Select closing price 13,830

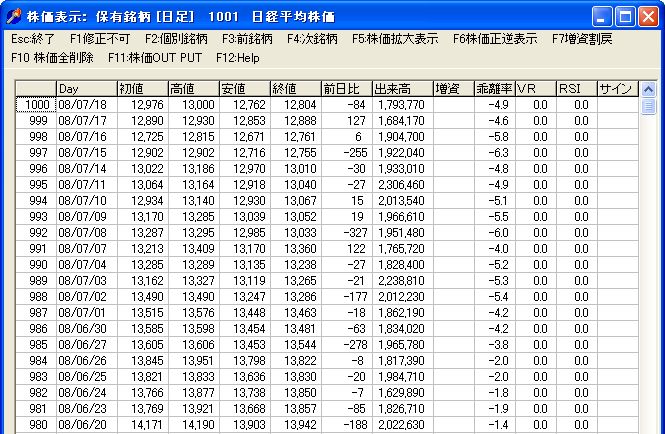pos(296,377)
